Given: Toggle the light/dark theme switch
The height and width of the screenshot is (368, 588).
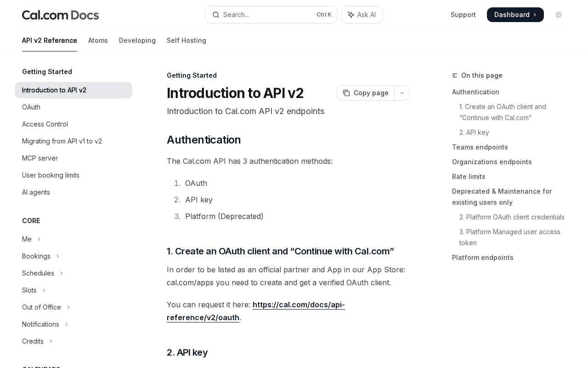Looking at the screenshot, I should (559, 15).
